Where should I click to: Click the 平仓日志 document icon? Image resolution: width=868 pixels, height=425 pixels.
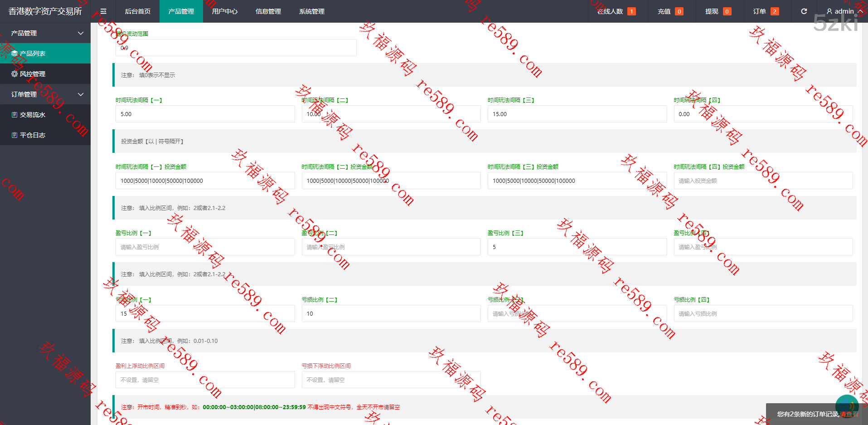15,135
